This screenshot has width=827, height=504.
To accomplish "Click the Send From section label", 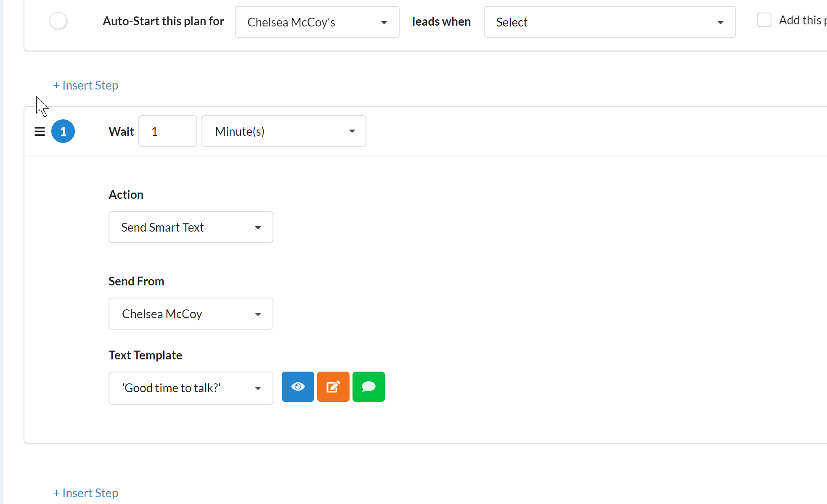I will point(136,281).
